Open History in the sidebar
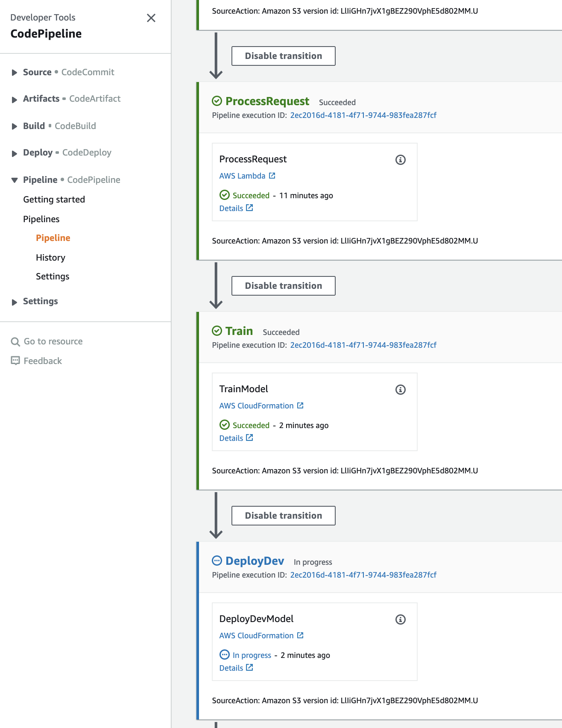 (x=50, y=258)
